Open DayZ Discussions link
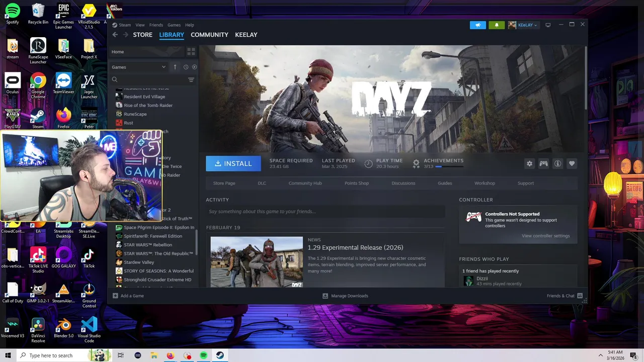The height and width of the screenshot is (362, 644). 404,183
